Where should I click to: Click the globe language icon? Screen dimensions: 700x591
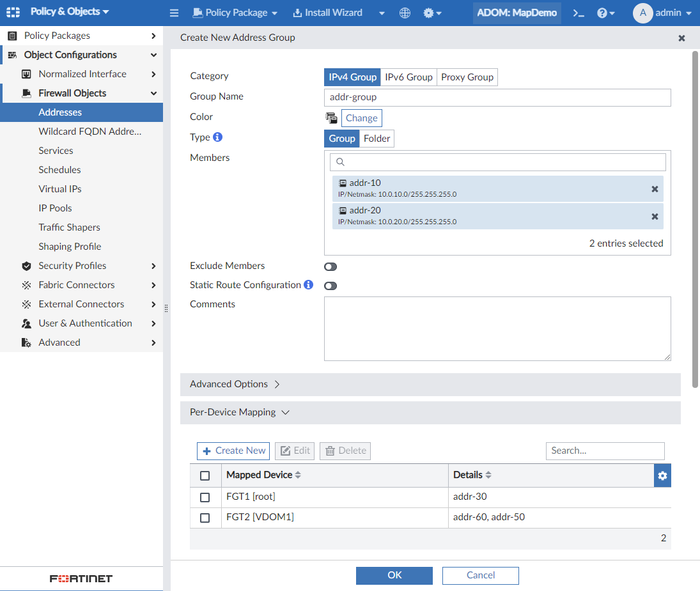tap(404, 13)
